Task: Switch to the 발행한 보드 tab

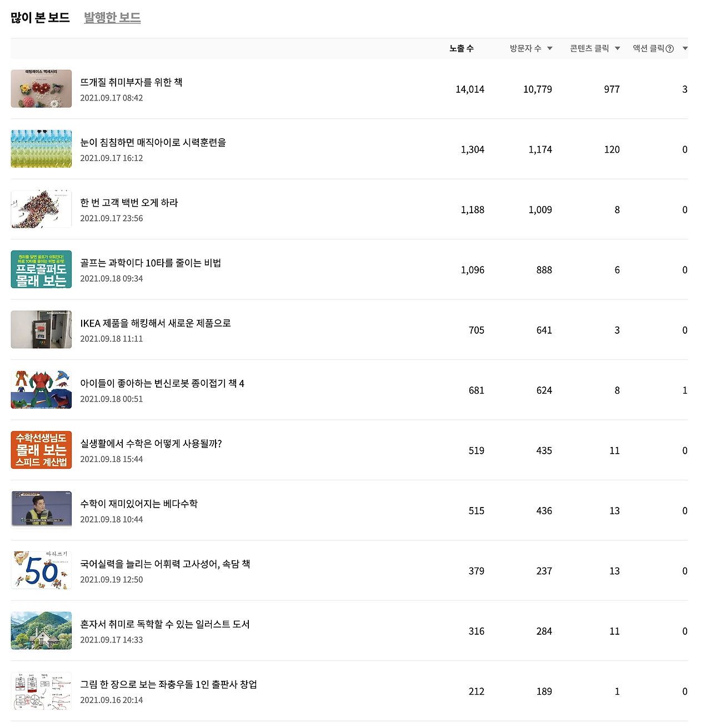Action: coord(112,18)
